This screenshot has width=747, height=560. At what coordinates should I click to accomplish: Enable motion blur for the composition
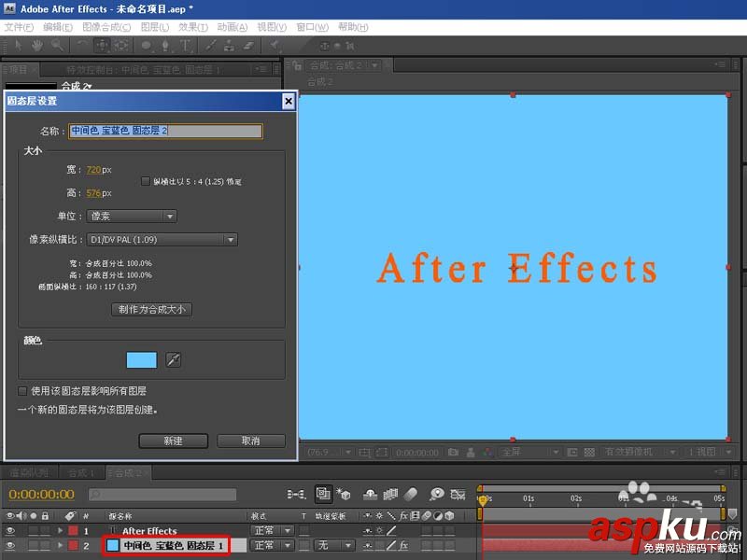410,495
